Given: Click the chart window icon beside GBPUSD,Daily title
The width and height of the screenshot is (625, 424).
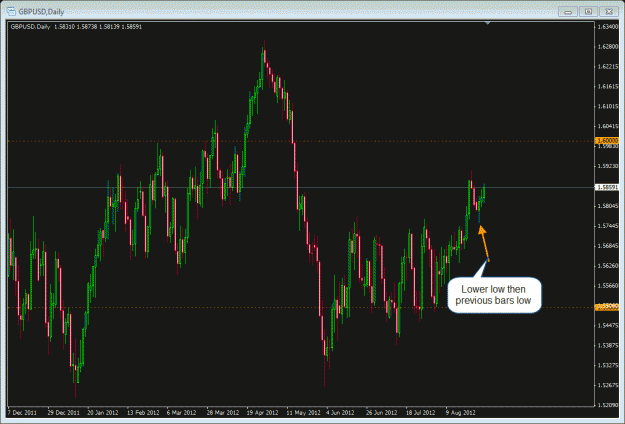Looking at the screenshot, I should [11, 12].
